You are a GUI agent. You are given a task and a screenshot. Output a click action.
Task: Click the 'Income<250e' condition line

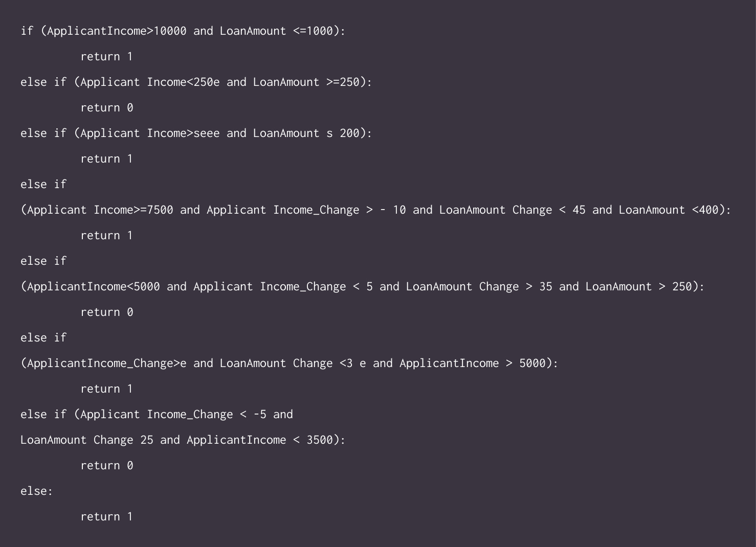196,82
